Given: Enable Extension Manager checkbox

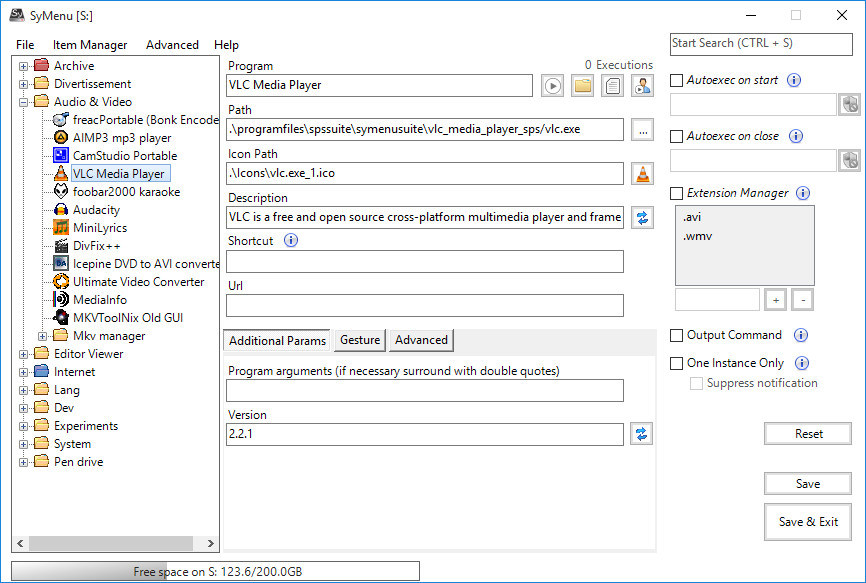Looking at the screenshot, I should pos(676,193).
